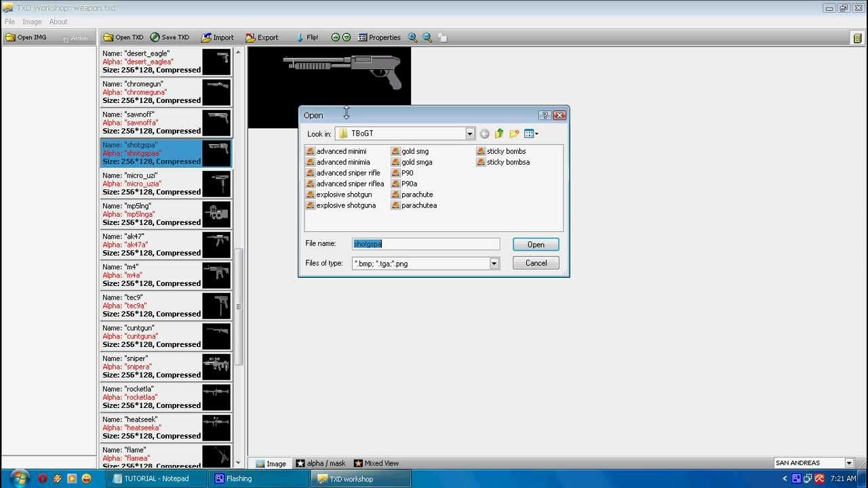Image resolution: width=868 pixels, height=488 pixels.
Task: Select the "explosive shotguna" file
Action: point(341,205)
